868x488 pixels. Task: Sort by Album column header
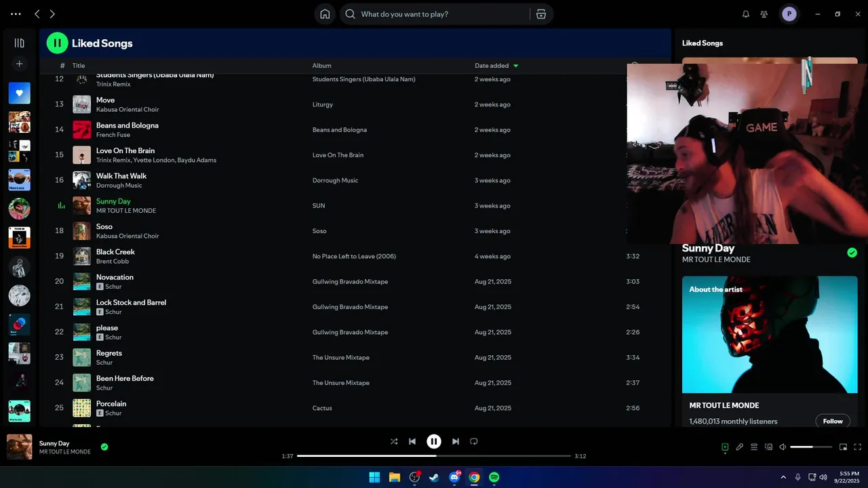[321, 66]
